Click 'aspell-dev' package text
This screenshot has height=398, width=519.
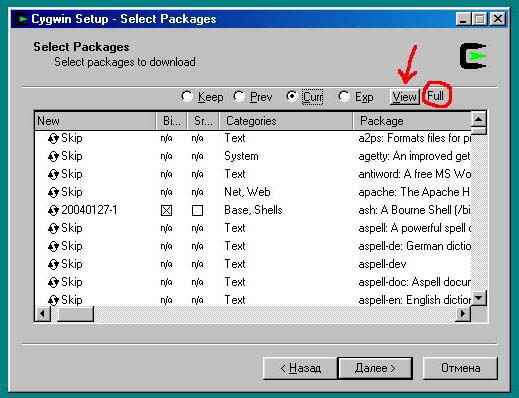point(382,264)
